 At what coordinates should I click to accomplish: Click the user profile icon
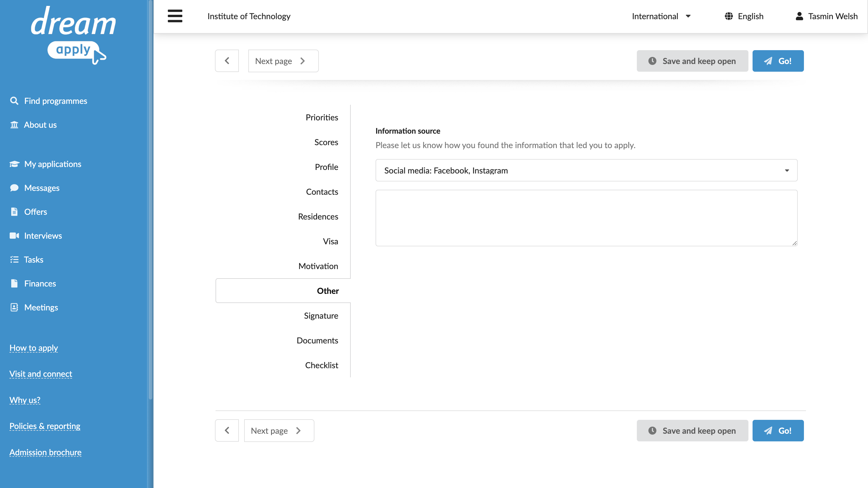[799, 16]
